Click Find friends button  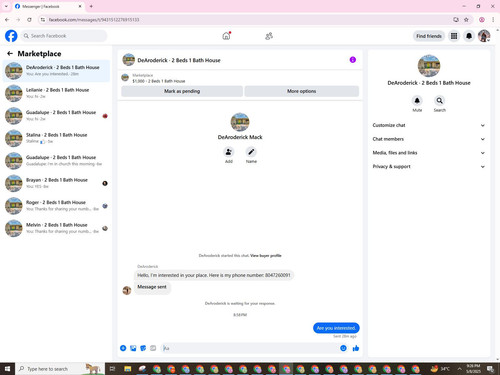pos(429,36)
